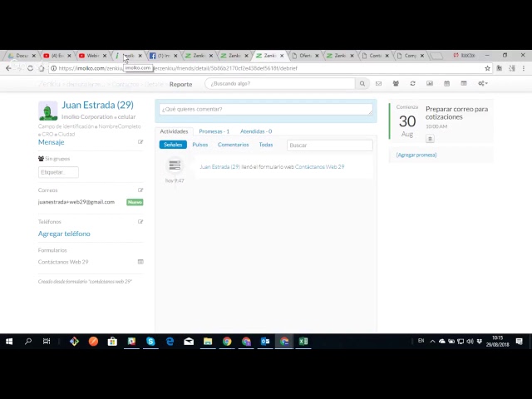Switch to the Docu browser tab

(x=21, y=56)
